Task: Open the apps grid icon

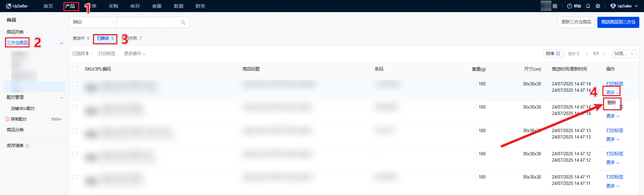Action: pyautogui.click(x=555, y=6)
